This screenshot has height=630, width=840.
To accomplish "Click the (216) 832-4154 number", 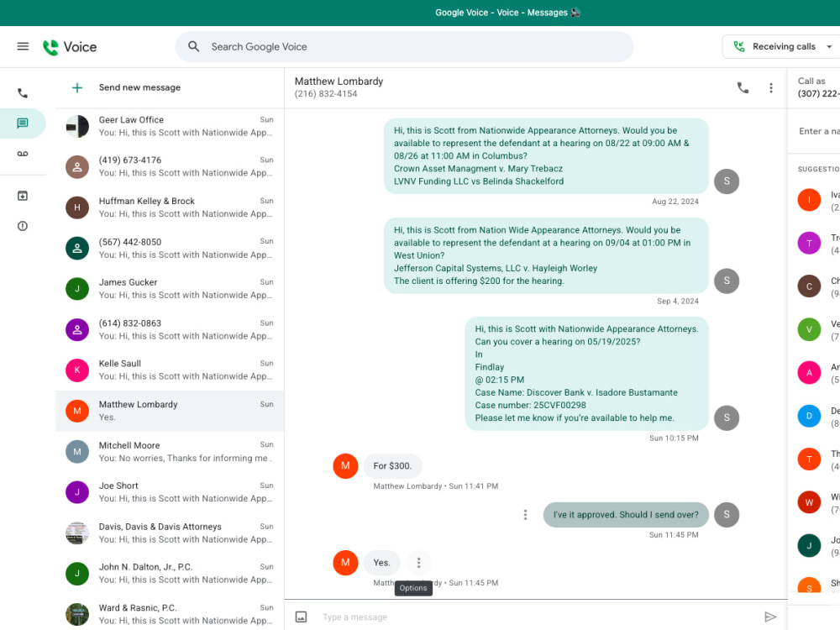I will (326, 94).
